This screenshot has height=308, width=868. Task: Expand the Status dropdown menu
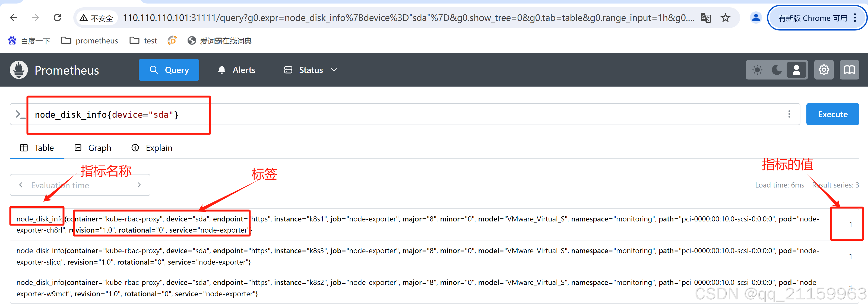point(310,70)
